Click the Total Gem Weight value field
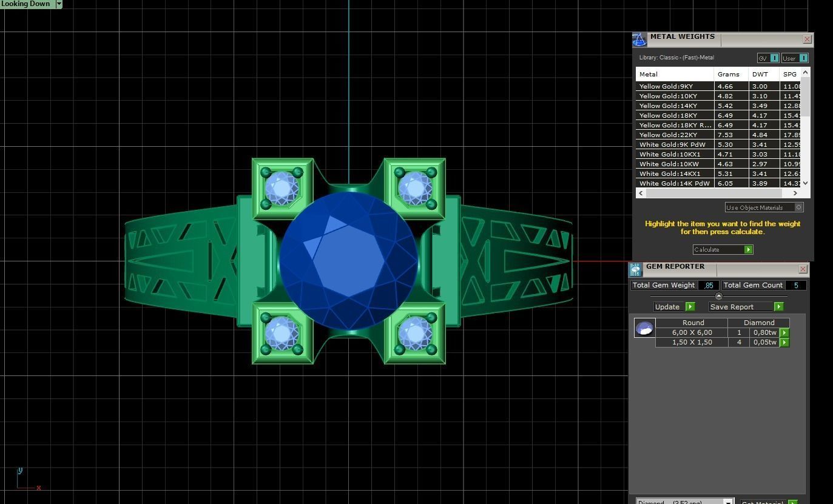This screenshot has height=504, width=833. pyautogui.click(x=709, y=285)
